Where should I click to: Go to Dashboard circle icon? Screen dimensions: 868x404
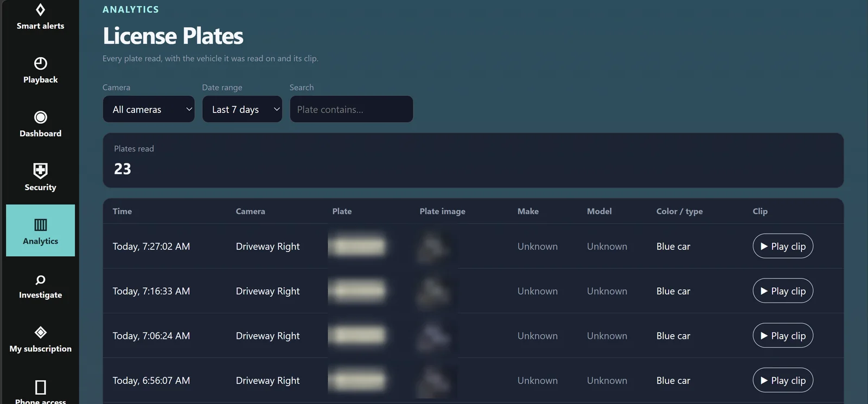40,117
